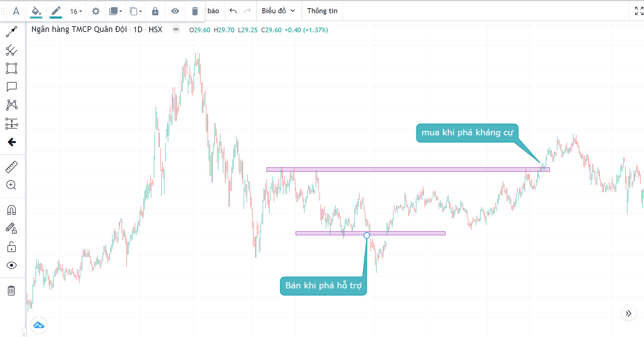This screenshot has height=337, width=644.
Task: Click the undo arrow button
Action: [233, 11]
